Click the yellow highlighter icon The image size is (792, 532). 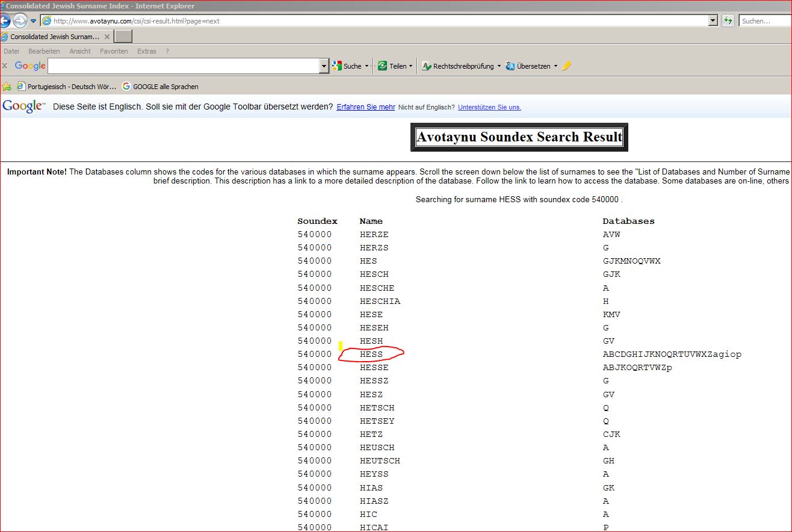click(566, 66)
